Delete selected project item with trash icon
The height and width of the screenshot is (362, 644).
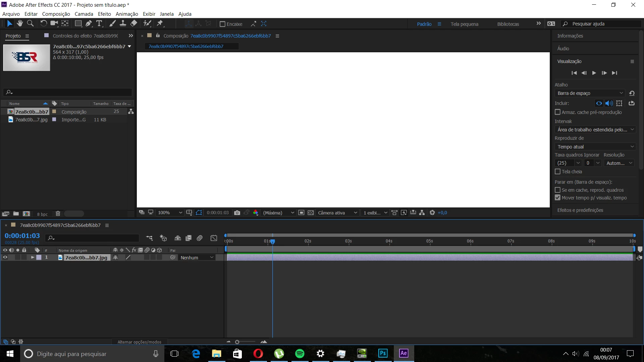(x=58, y=214)
